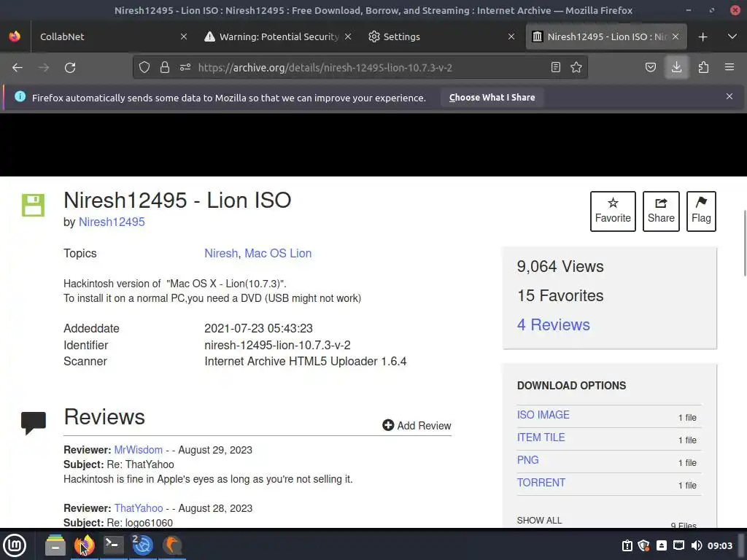Viewport: 747px width, 560px height.
Task: Click the orange bird app taskbar icon
Action: 172,545
